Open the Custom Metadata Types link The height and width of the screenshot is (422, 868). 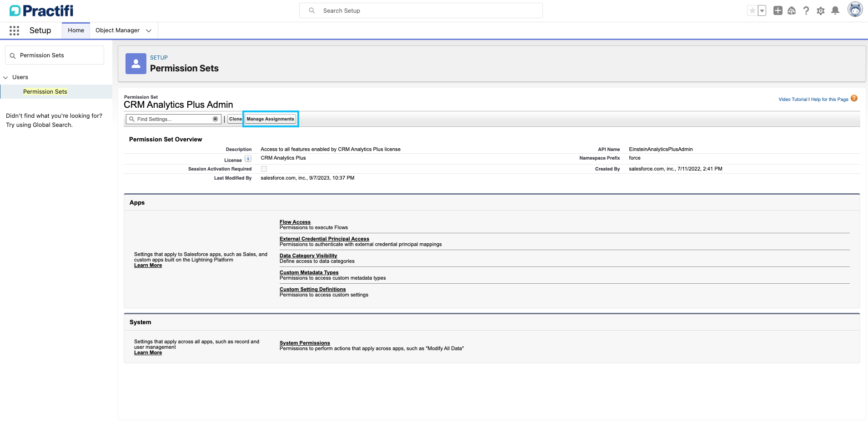pyautogui.click(x=309, y=272)
